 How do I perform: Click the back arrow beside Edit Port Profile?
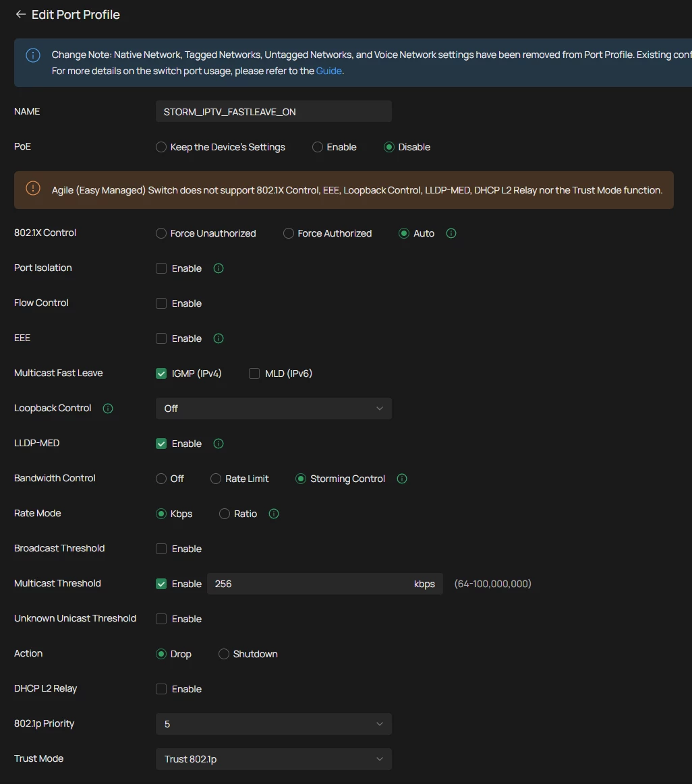tap(21, 14)
